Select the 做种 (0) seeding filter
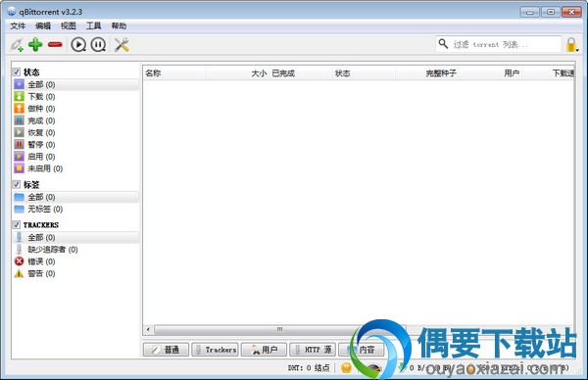The height and width of the screenshot is (380, 588). point(76,109)
